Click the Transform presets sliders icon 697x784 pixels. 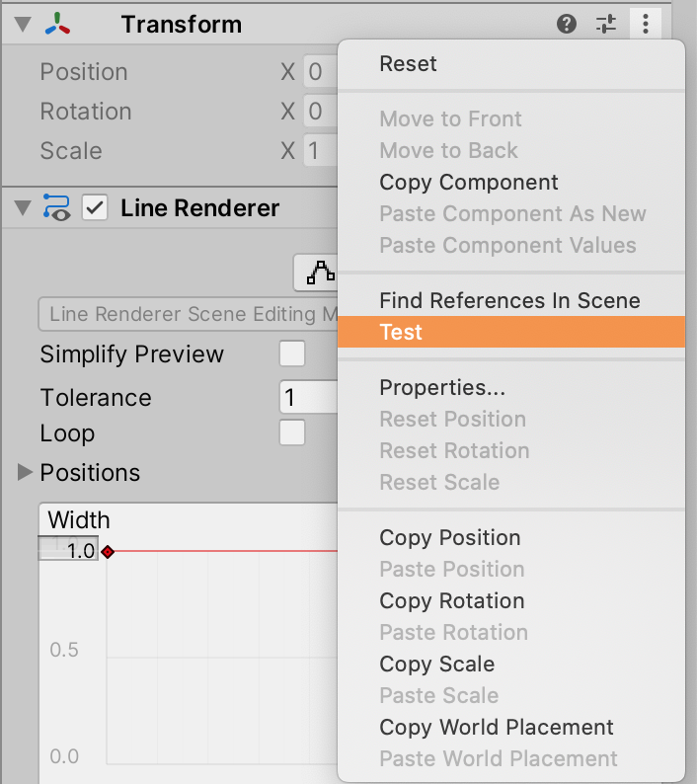[x=606, y=24]
